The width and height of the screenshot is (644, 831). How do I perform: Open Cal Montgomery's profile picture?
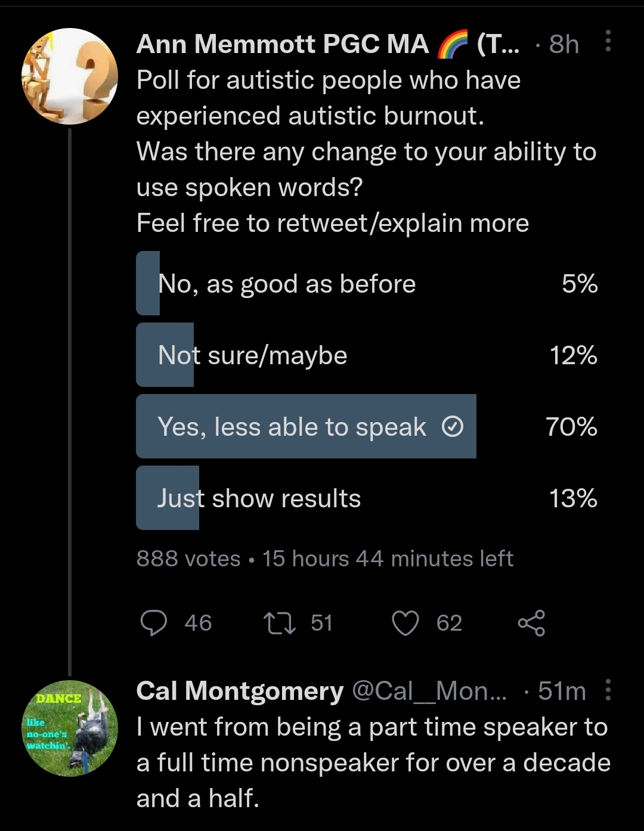(x=70, y=728)
